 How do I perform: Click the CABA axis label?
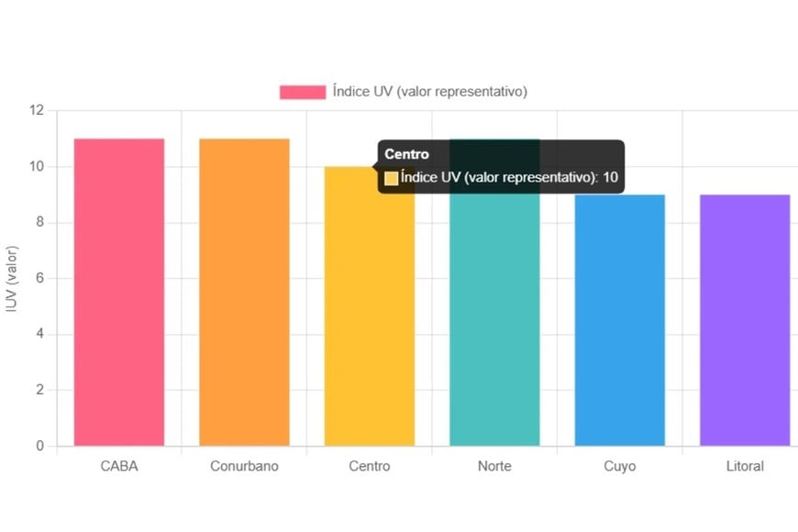click(x=119, y=466)
